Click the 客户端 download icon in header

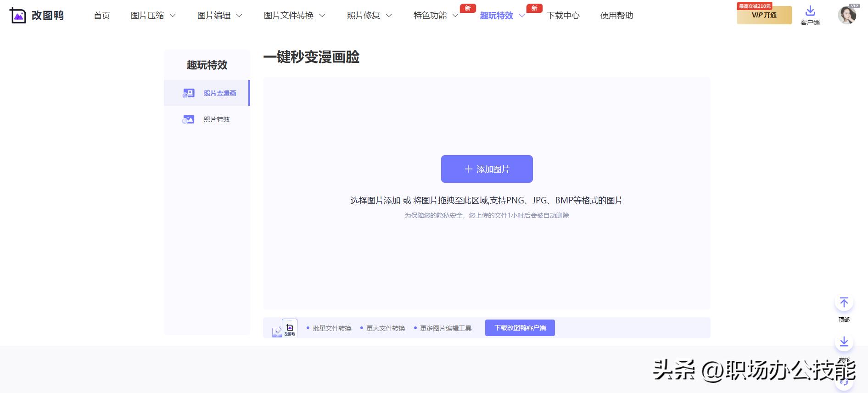(x=810, y=11)
